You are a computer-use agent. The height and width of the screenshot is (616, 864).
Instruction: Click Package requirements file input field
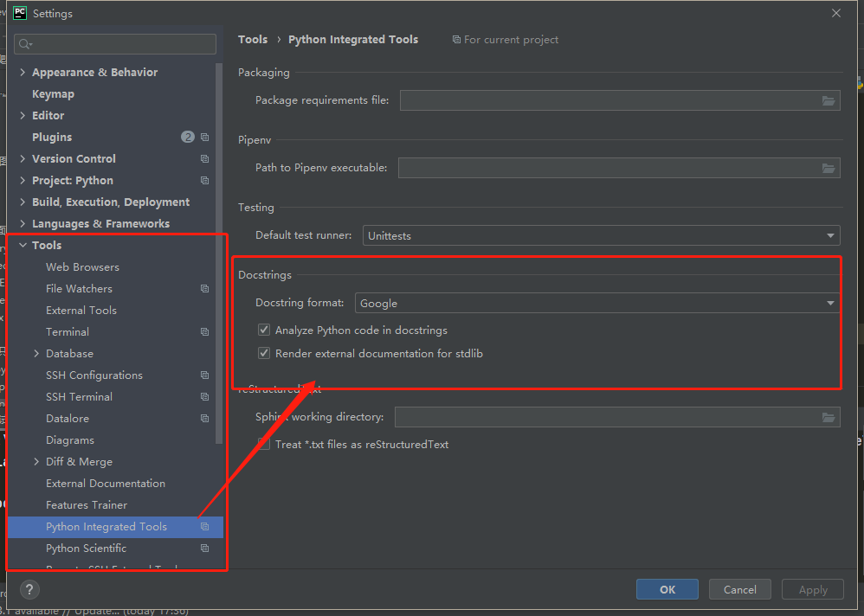[620, 100]
